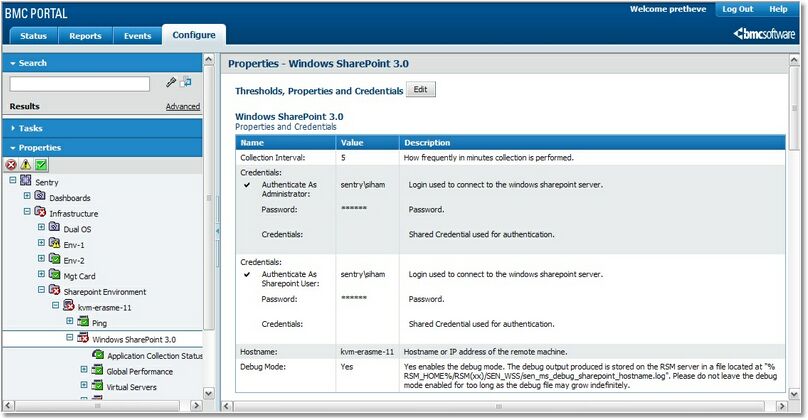Click the right pane scroll-right arrow
Image resolution: width=808 pixels, height=420 pixels.
pyautogui.click(x=782, y=406)
